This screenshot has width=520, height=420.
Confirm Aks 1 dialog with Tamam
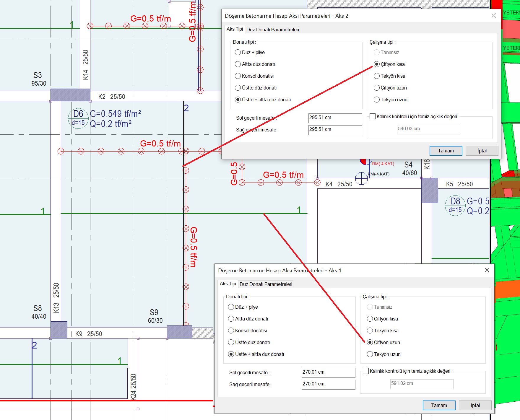tap(439, 405)
